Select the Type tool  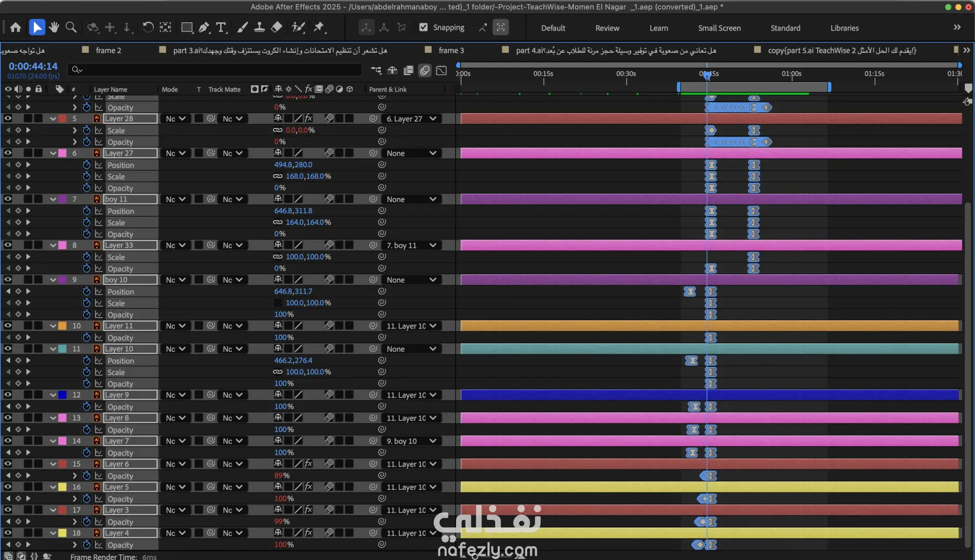221,27
